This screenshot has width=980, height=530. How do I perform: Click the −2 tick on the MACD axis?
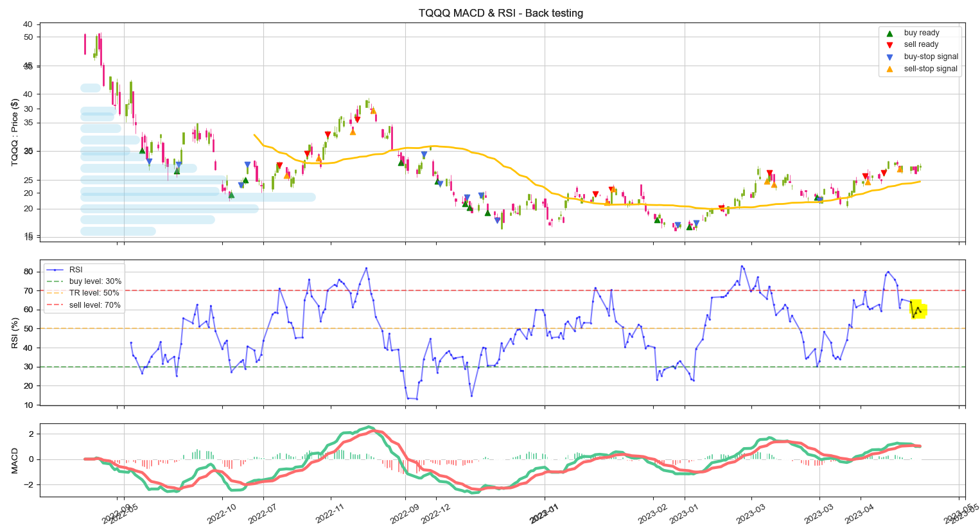click(x=28, y=484)
